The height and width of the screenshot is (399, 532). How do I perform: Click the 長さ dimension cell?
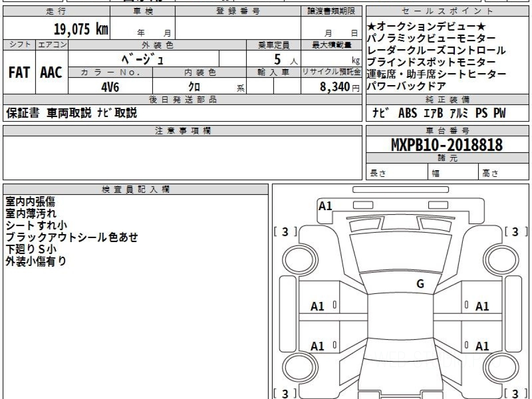(x=397, y=172)
